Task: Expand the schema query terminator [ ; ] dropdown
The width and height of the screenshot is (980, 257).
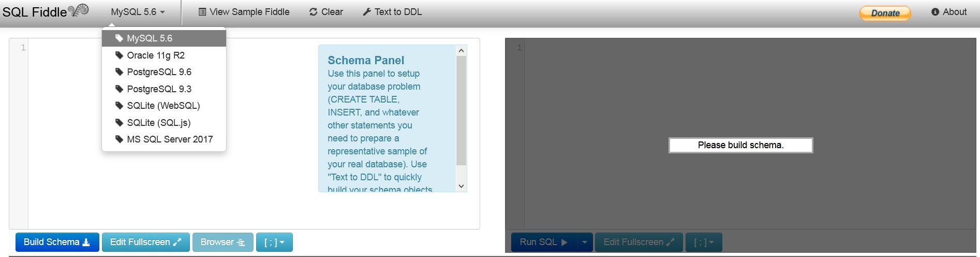Action: [274, 242]
